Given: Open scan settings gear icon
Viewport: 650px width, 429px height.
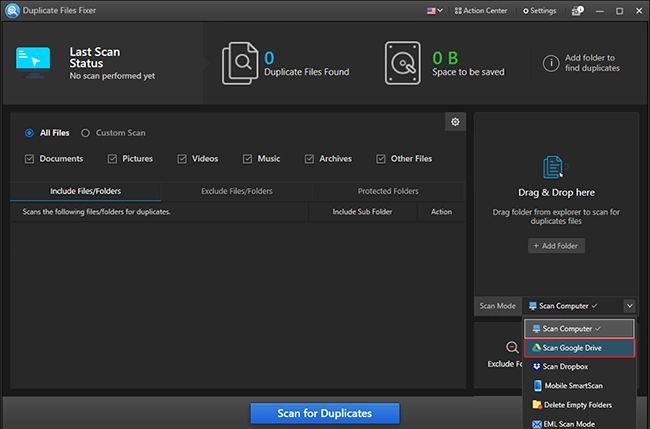Looking at the screenshot, I should coord(455,122).
